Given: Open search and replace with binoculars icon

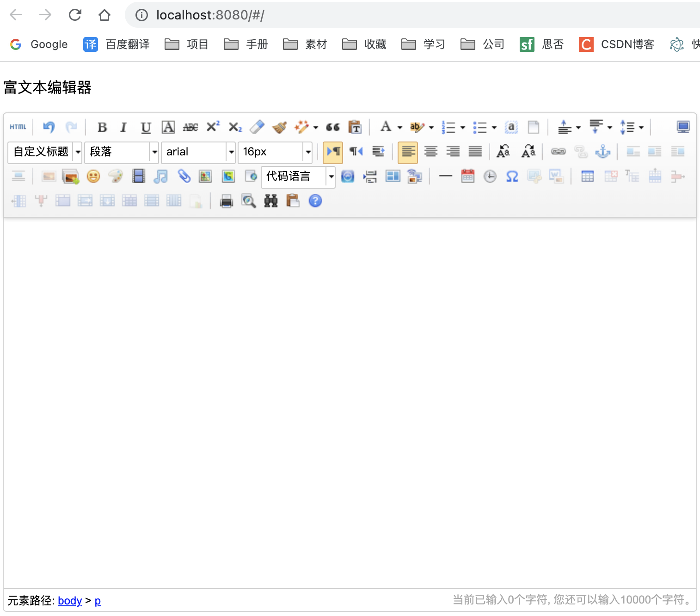Looking at the screenshot, I should [271, 201].
